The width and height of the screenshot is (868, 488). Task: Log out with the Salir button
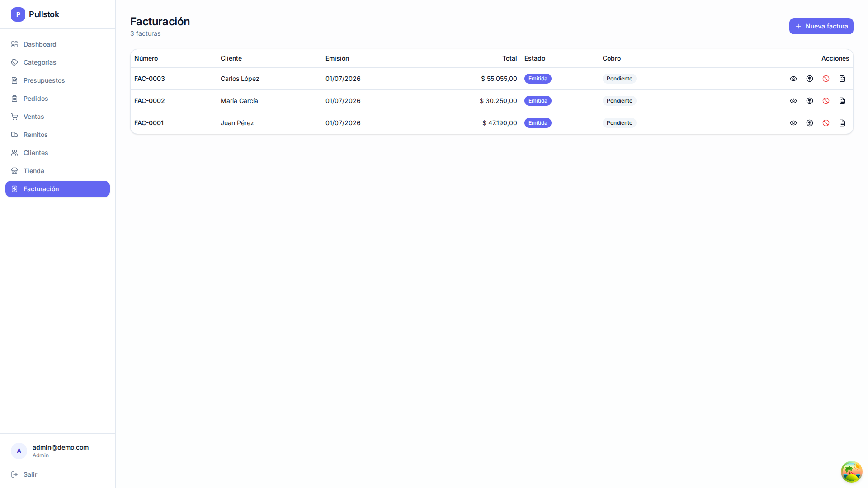tap(57, 474)
